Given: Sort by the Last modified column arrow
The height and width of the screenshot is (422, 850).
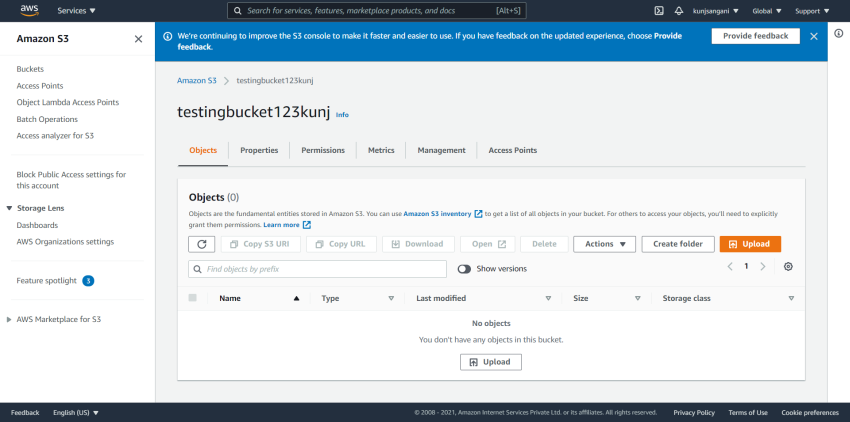Looking at the screenshot, I should 548,298.
